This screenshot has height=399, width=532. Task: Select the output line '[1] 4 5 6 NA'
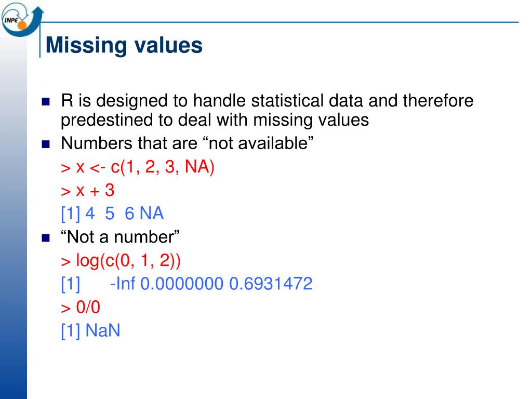tap(112, 214)
